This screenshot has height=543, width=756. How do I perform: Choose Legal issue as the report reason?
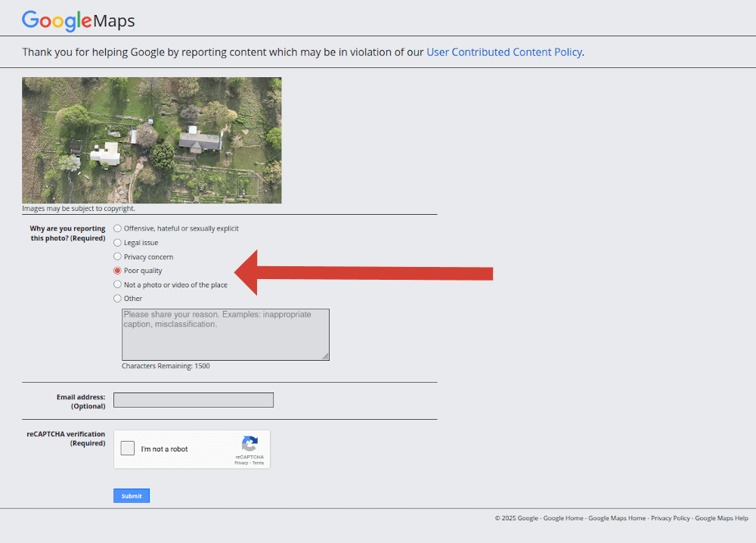(x=117, y=242)
